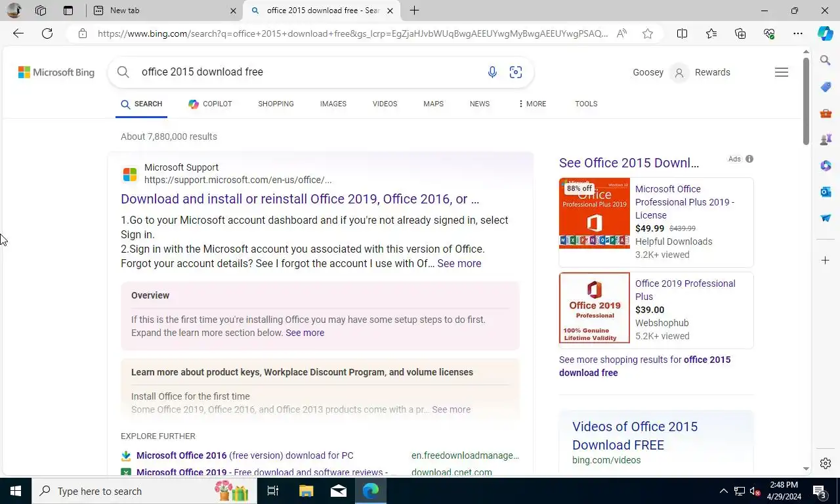Open tab actions menu
The width and height of the screenshot is (840, 504).
tap(68, 10)
